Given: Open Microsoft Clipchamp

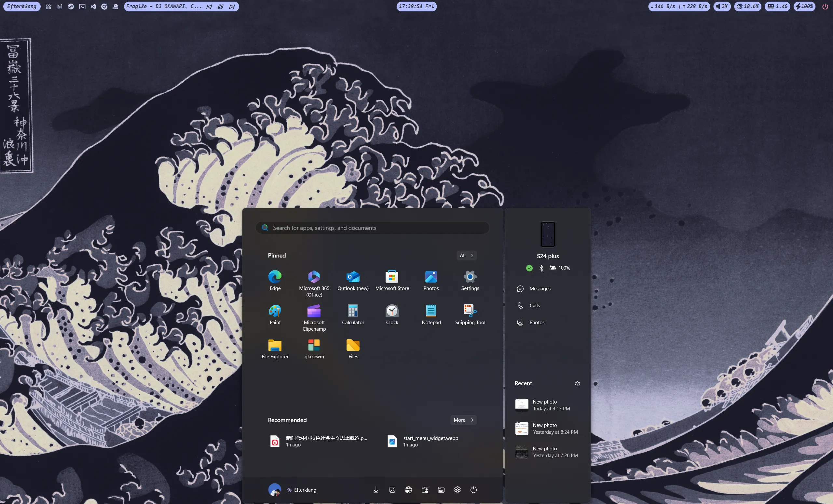Looking at the screenshot, I should (314, 318).
